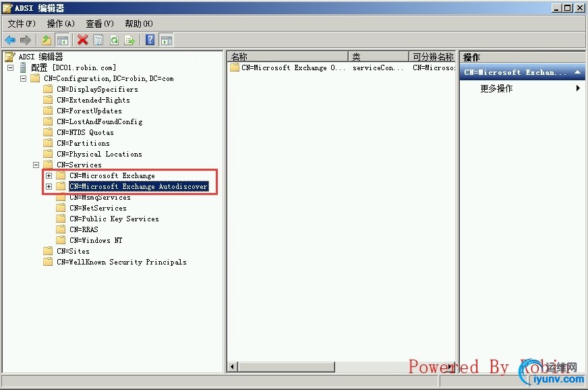This screenshot has width=588, height=390.
Task: Click ADSI 编辑器 root node icon
Action: point(10,57)
